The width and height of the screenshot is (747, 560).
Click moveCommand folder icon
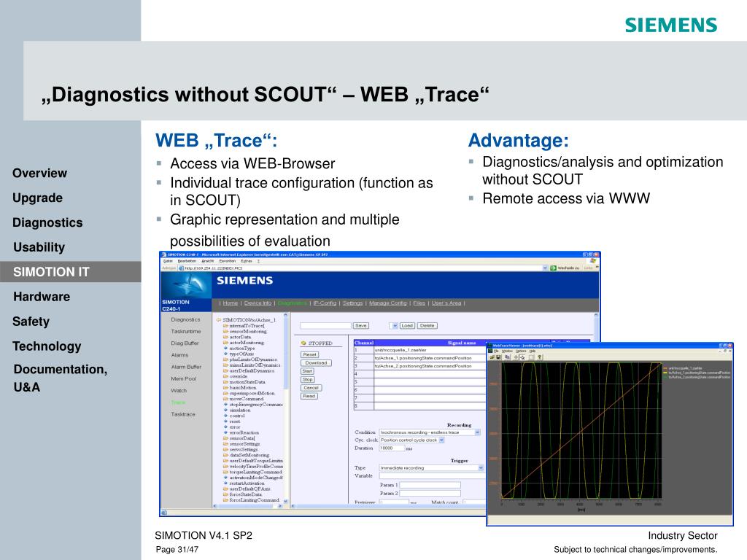pyautogui.click(x=226, y=399)
